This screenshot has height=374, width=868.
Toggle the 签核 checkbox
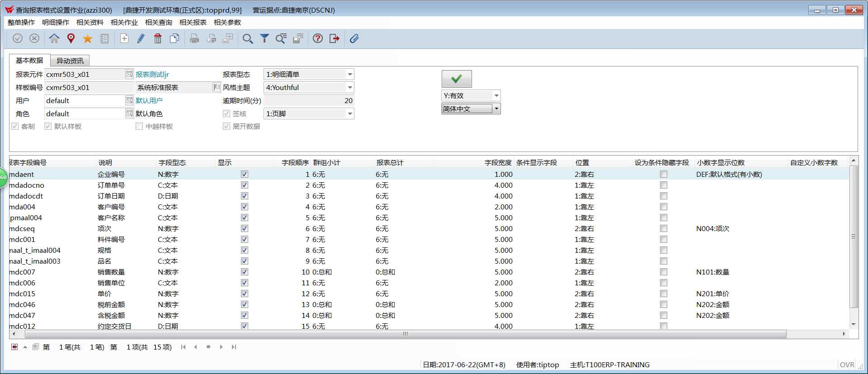click(226, 114)
